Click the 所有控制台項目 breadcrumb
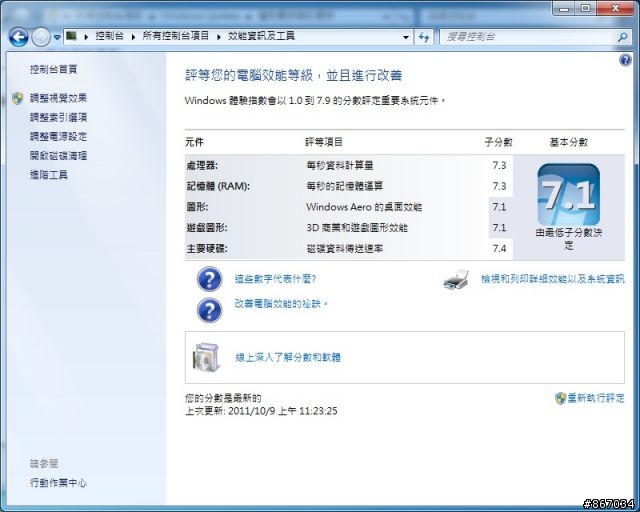 click(x=176, y=36)
